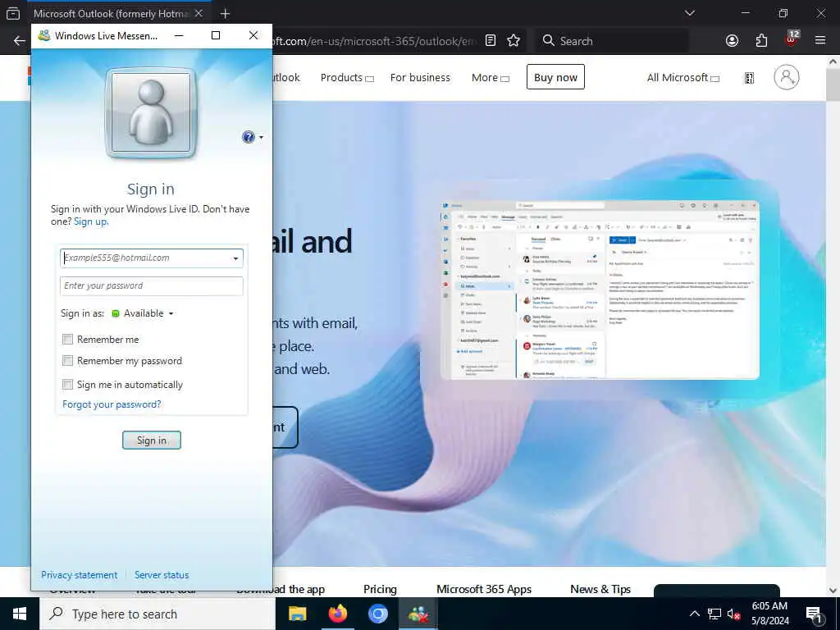
Task: Open the All Microsoft dropdown
Action: click(x=682, y=78)
